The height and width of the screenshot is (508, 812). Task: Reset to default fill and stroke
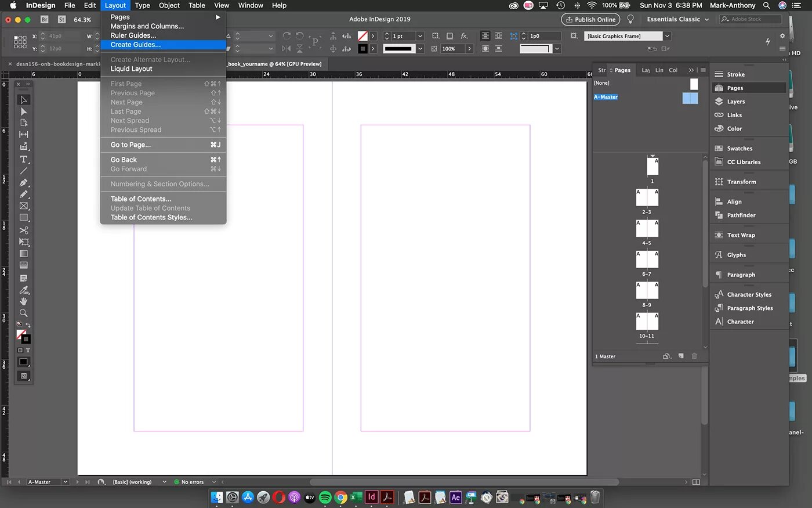click(19, 325)
